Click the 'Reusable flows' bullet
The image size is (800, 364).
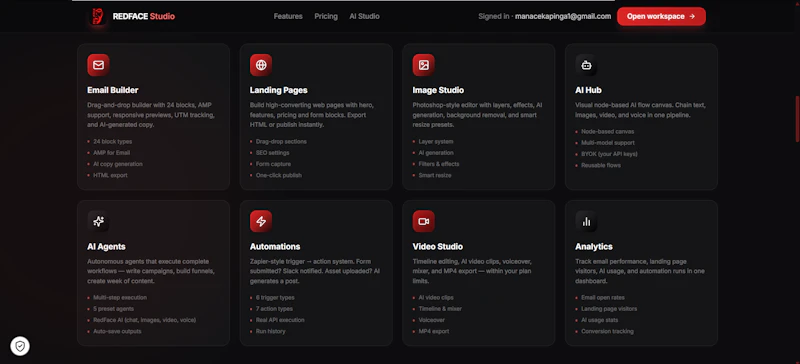coord(598,165)
